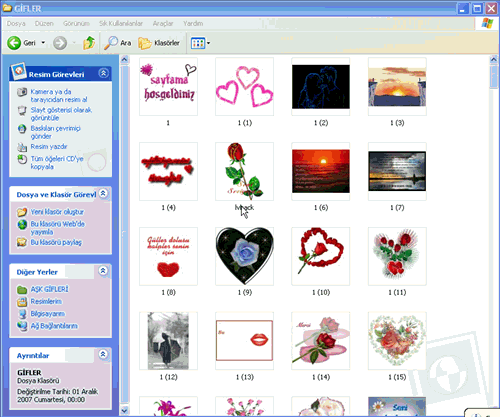Image resolution: width=500 pixels, height=417 pixels.
Task: Open the Görünüm menu
Action: tap(76, 23)
